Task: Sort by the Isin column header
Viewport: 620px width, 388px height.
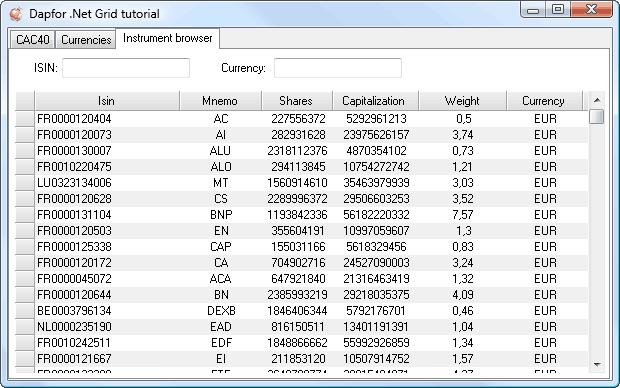Action: 107,101
